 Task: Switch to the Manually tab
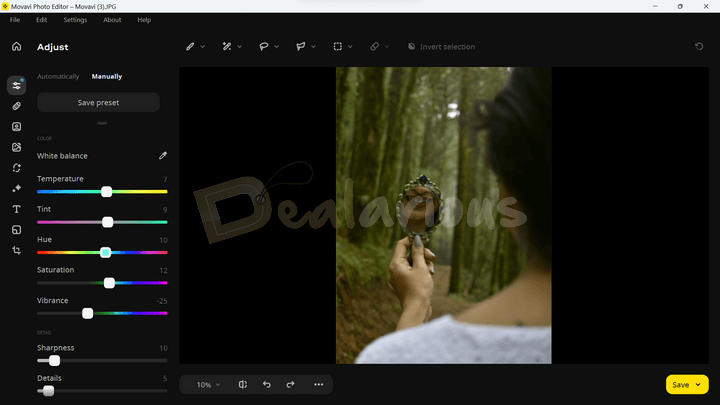pos(107,76)
